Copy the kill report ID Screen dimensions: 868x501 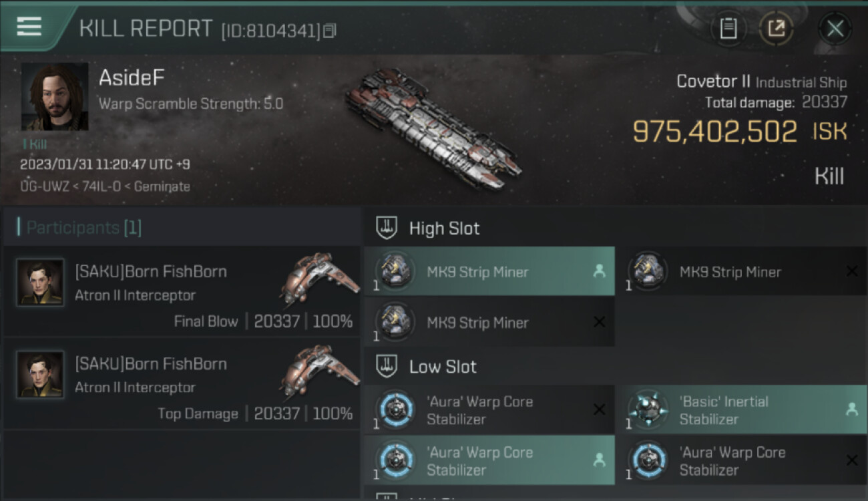point(330,30)
